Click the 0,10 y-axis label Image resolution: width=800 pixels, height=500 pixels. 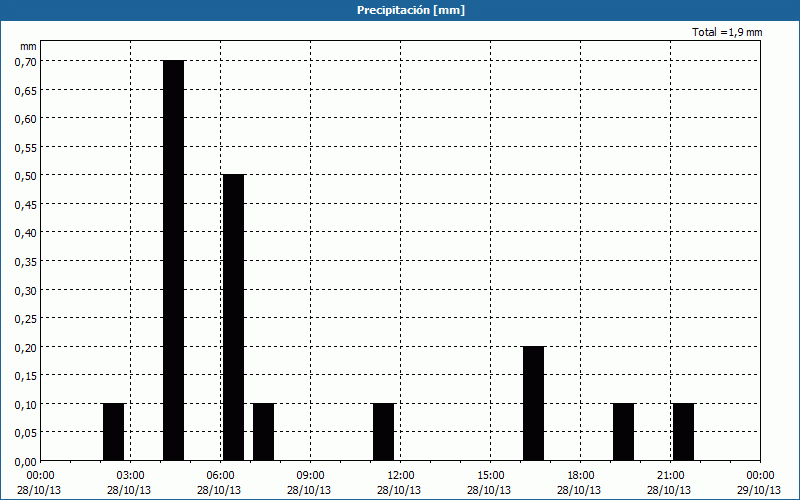point(25,404)
